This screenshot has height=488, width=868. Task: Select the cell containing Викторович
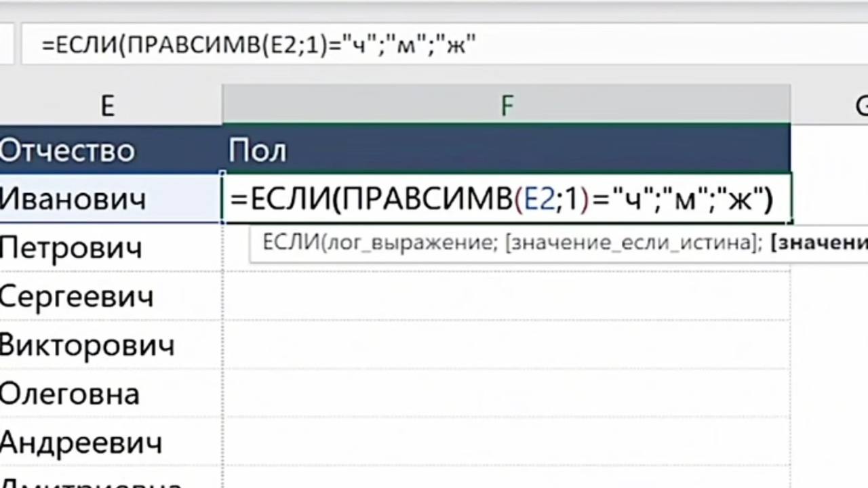[111, 344]
